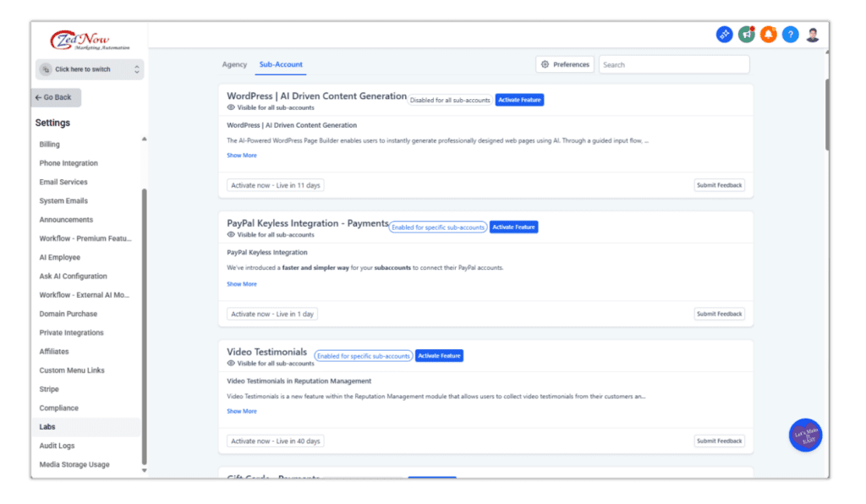Toggle eye visibility icon under Video Testimonials
The image size is (866, 504).
coord(231,364)
